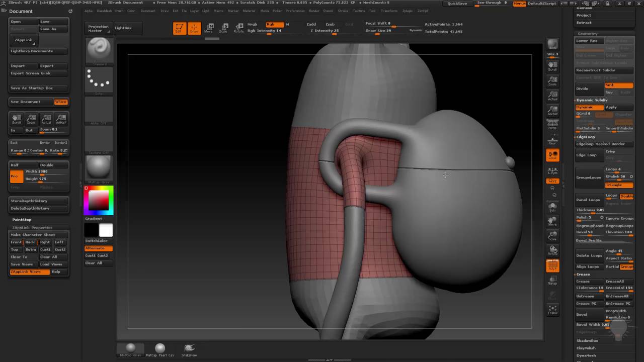
Task: Toggle the WSize option
Action: pyautogui.click(x=60, y=102)
